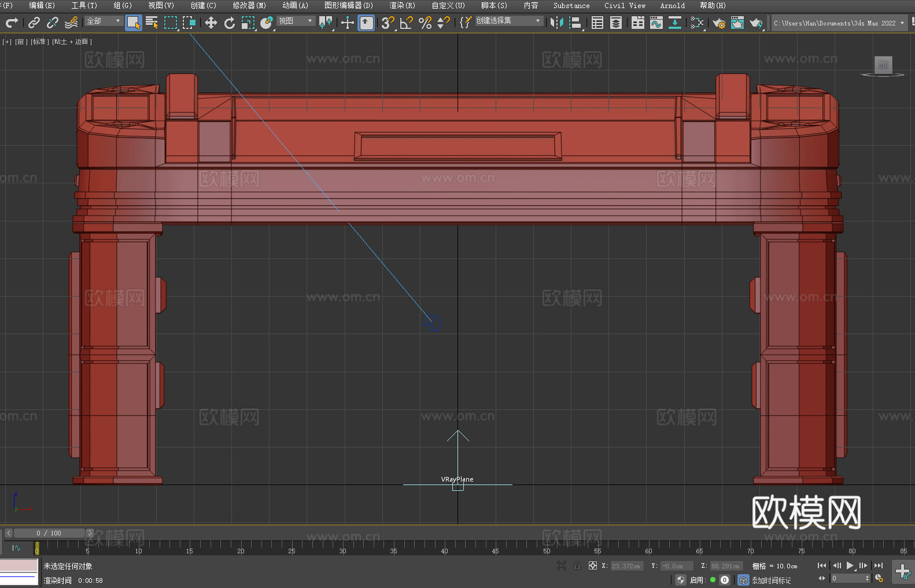Open the Arnold menu
This screenshot has height=588, width=915.
click(672, 5)
